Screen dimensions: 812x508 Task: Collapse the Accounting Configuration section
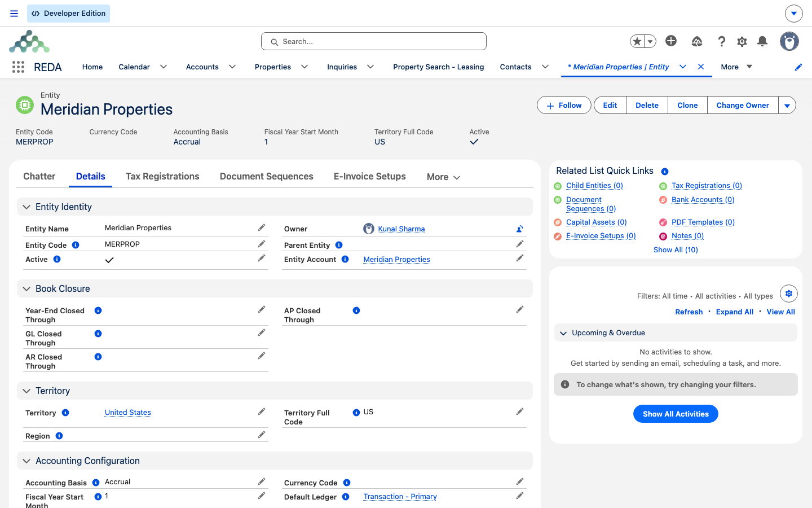coord(26,461)
